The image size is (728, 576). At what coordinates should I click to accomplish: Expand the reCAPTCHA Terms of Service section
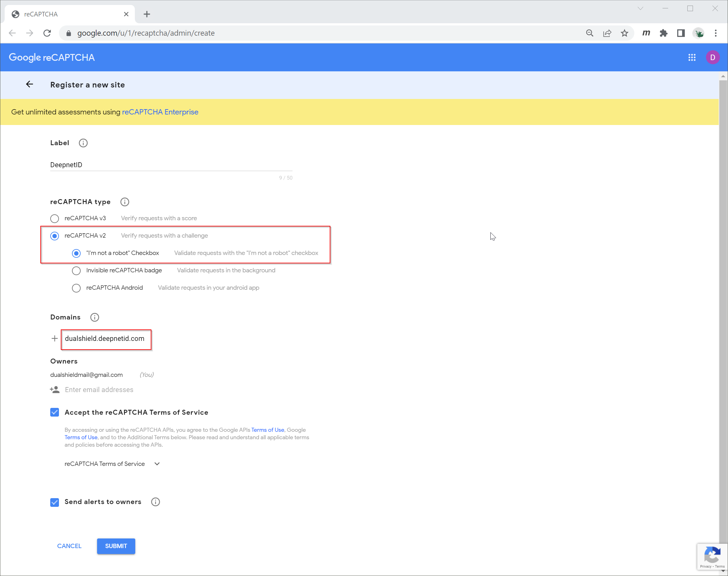[157, 464]
